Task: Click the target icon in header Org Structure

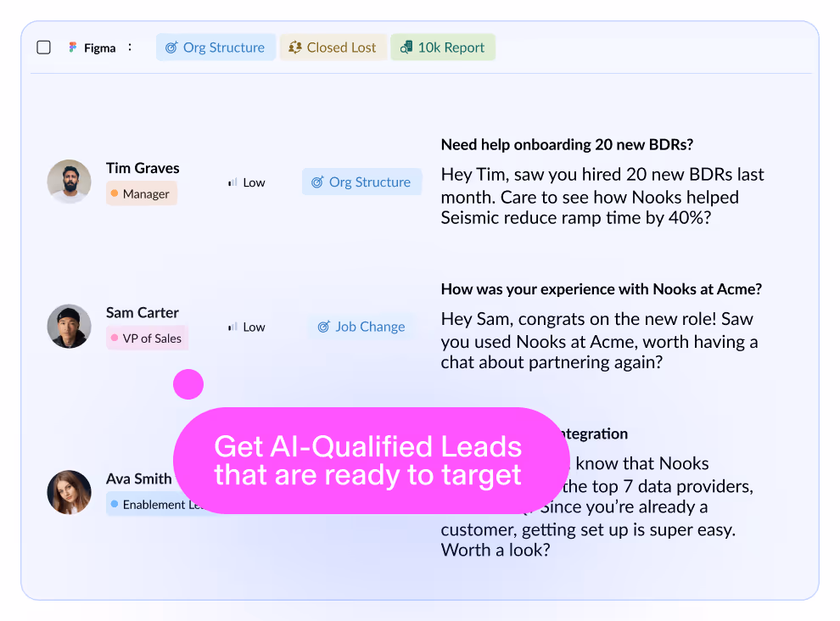Action: pyautogui.click(x=171, y=48)
